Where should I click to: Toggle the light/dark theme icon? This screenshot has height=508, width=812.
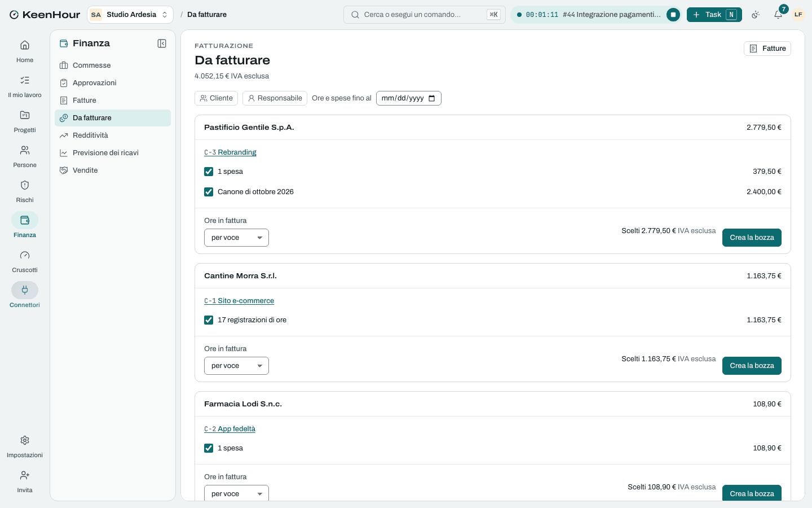pyautogui.click(x=756, y=15)
